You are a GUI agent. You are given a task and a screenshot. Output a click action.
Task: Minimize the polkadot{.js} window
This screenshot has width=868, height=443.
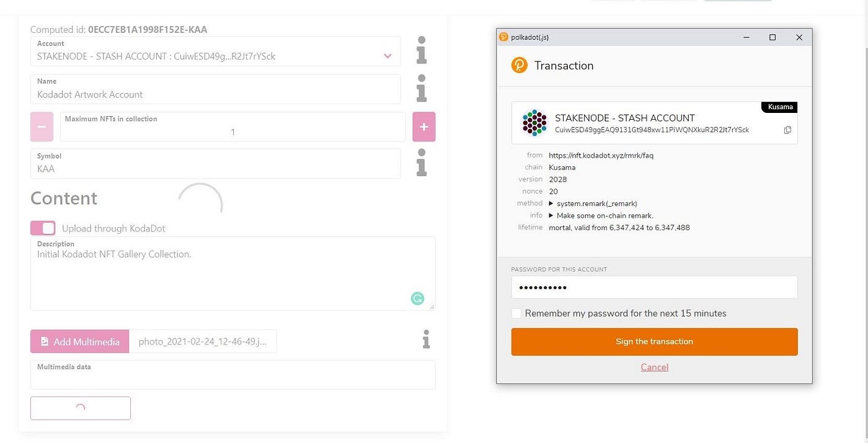746,37
